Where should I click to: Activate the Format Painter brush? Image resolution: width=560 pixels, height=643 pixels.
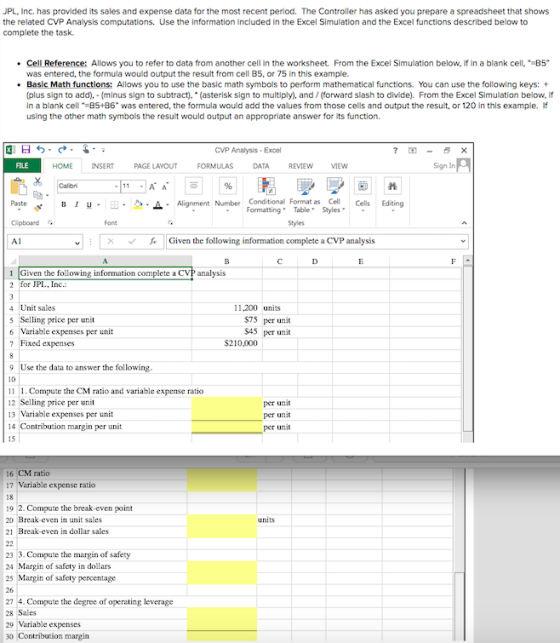coord(38,207)
